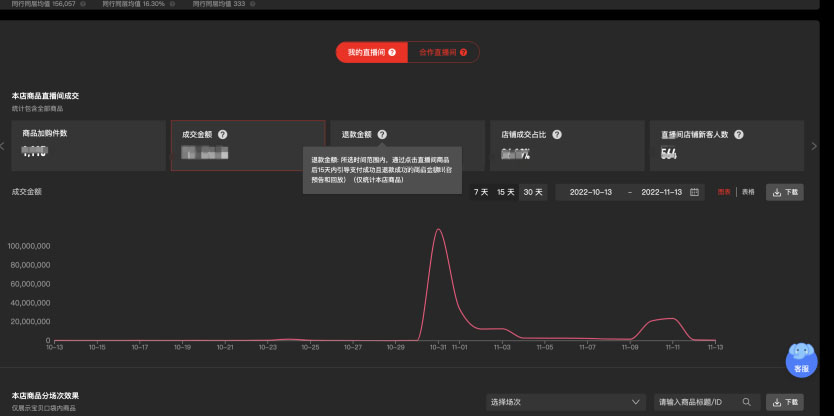Click help icon on 合作直播间 tab
834x416 pixels.
pyautogui.click(x=464, y=52)
